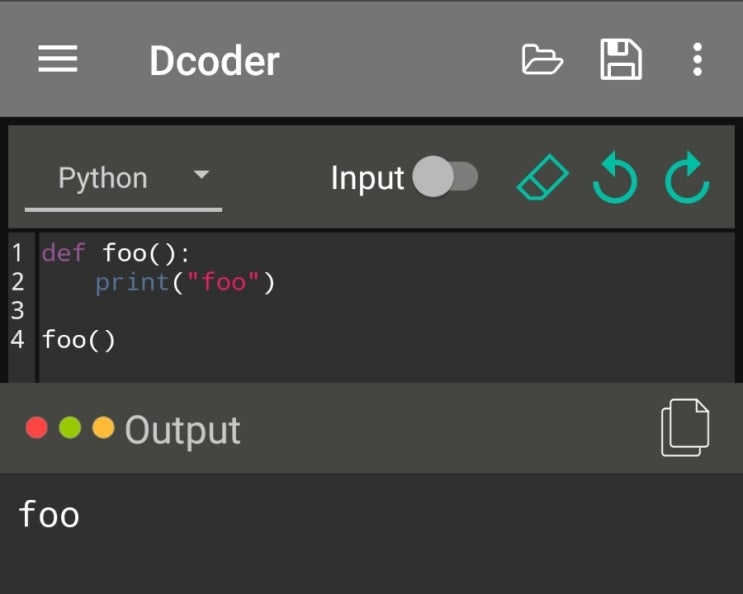Undo the last edit
This screenshot has width=743, height=594.
(x=614, y=180)
